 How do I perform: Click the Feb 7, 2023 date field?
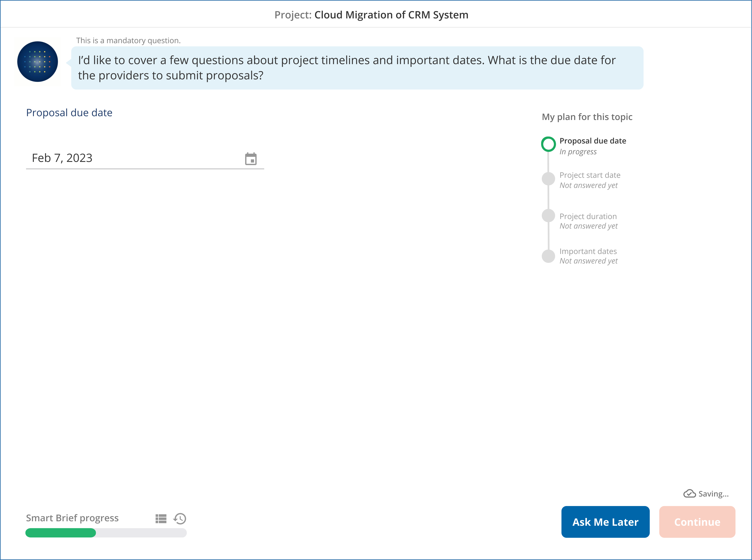(x=102, y=158)
